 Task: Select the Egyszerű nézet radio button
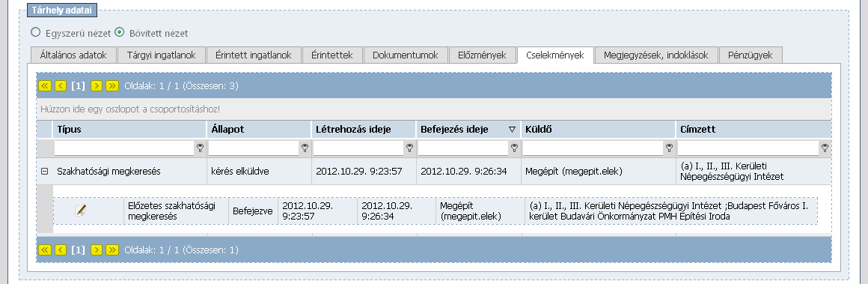[x=36, y=32]
